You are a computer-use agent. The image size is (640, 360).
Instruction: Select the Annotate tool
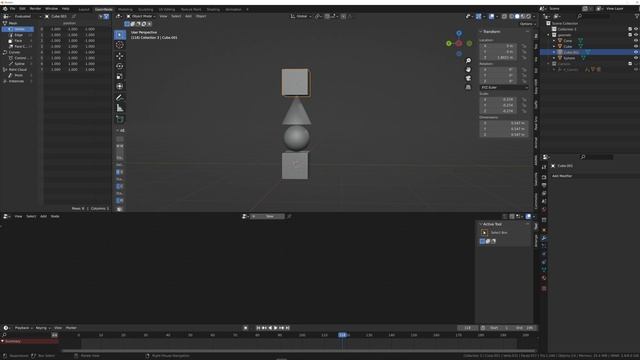[120, 98]
